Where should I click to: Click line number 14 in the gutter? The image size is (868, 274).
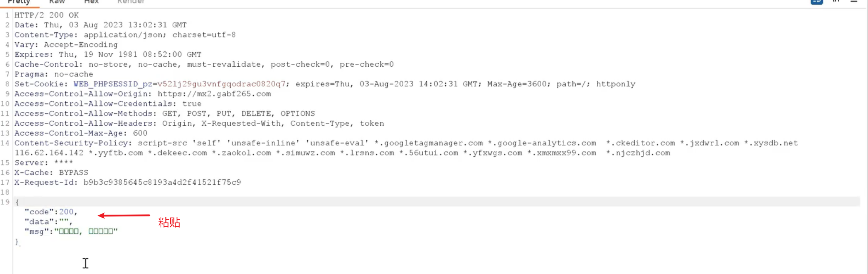(5, 143)
